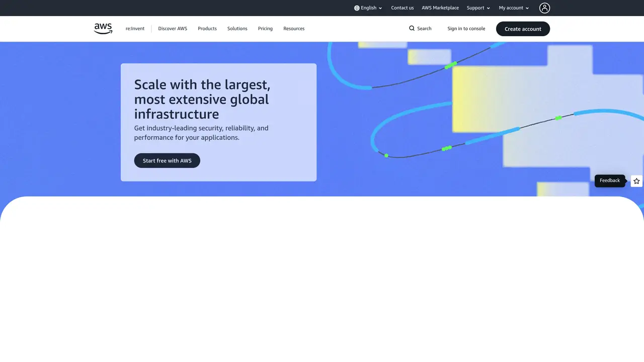Open the user profile icon
Image resolution: width=644 pixels, height=362 pixels.
point(544,8)
